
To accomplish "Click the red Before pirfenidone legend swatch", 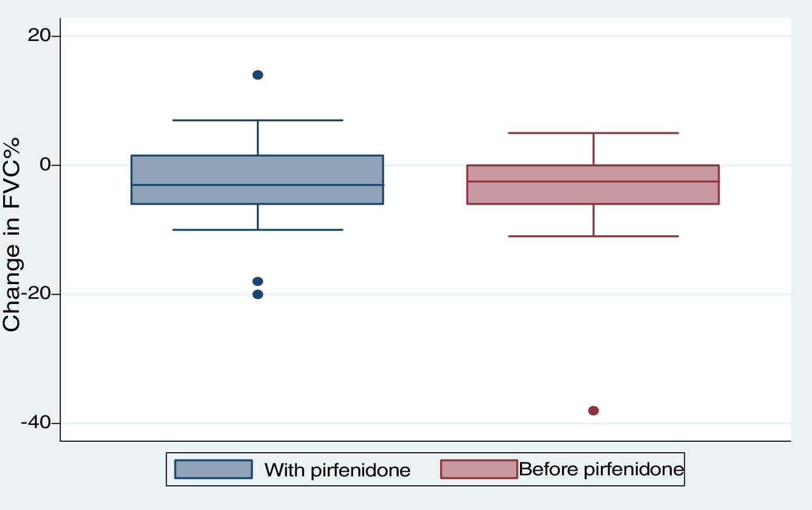I will click(x=479, y=469).
